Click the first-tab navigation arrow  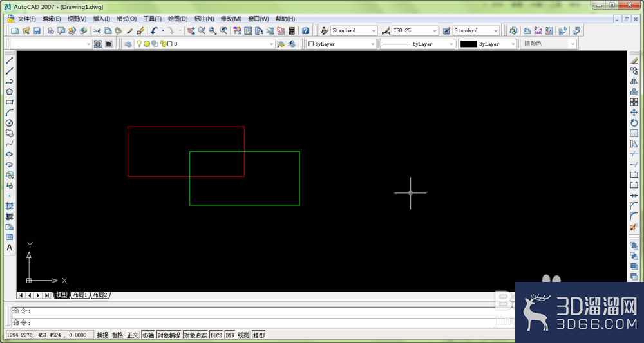(x=21, y=295)
